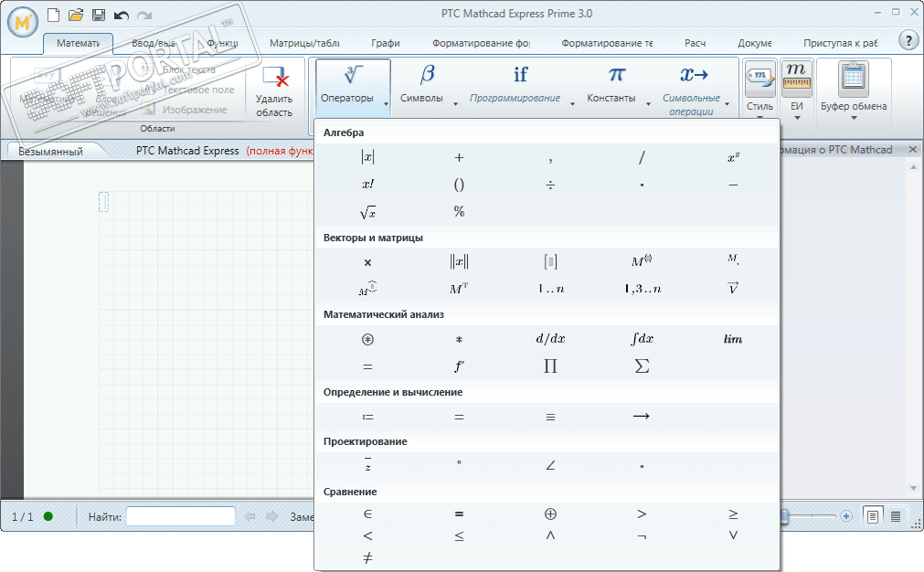Insert the vectorize operator

(x=733, y=288)
